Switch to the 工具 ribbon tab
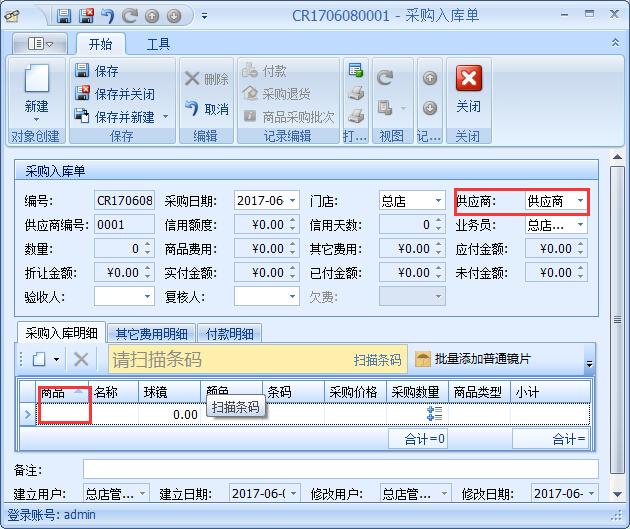Image resolution: width=630 pixels, height=529 pixels. point(158,44)
